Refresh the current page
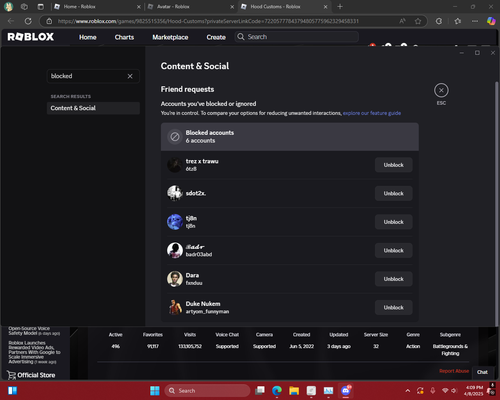The width and height of the screenshot is (500, 400). pyautogui.click(x=28, y=21)
